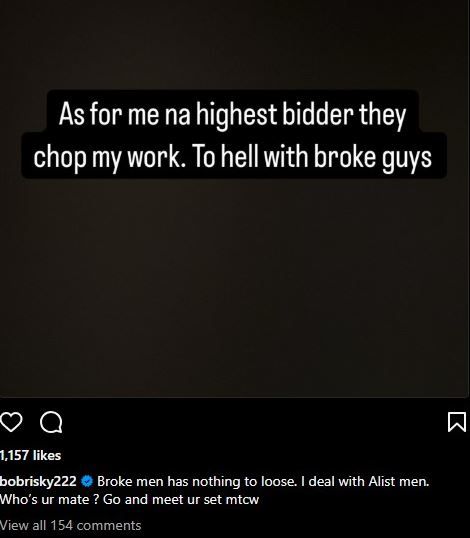Screen dimensions: 470x538
Task: Click the phrase 'To hell with broke guys'
Action: 313,157
